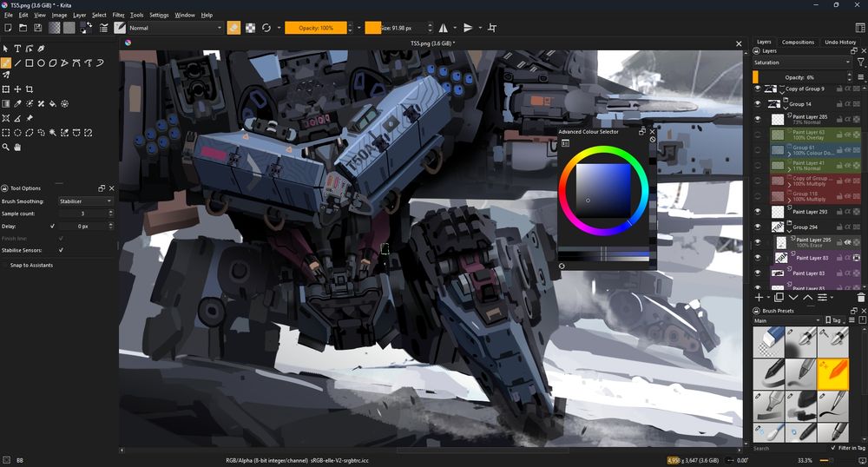Select the Elliptical Selection tool
Screen dimensions: 868x467
point(17,133)
